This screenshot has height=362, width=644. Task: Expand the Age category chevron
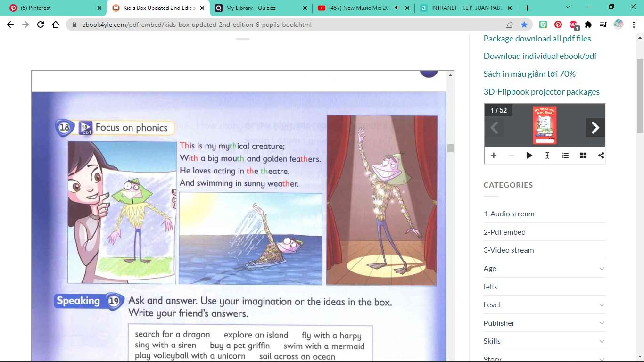click(x=602, y=269)
